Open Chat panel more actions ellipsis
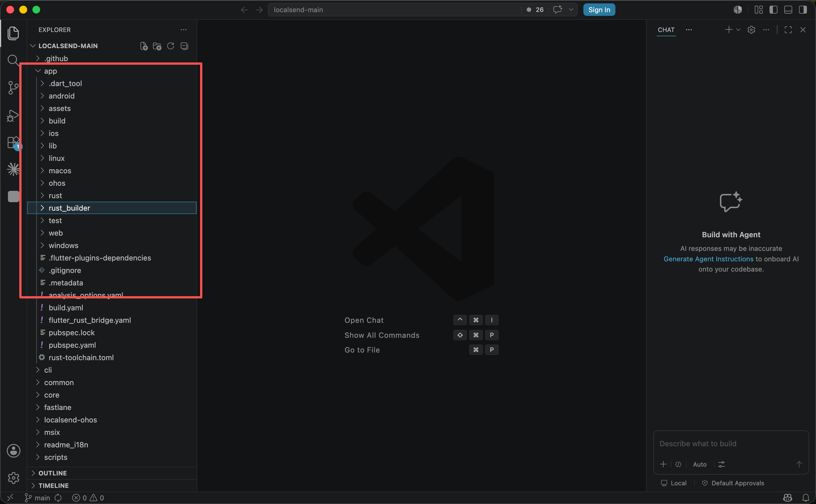The image size is (816, 504). [766, 30]
